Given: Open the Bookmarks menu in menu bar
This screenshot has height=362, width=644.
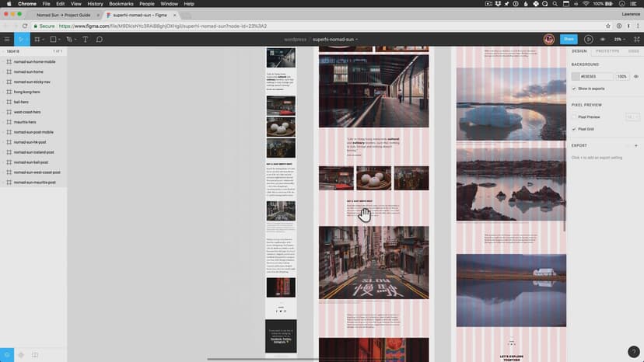Looking at the screenshot, I should 121,4.
